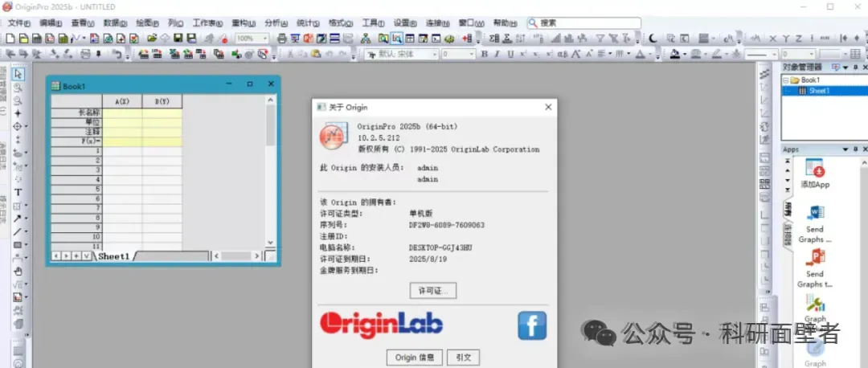868x368 pixels.
Task: Click the Bold B formatting icon
Action: 485,54
